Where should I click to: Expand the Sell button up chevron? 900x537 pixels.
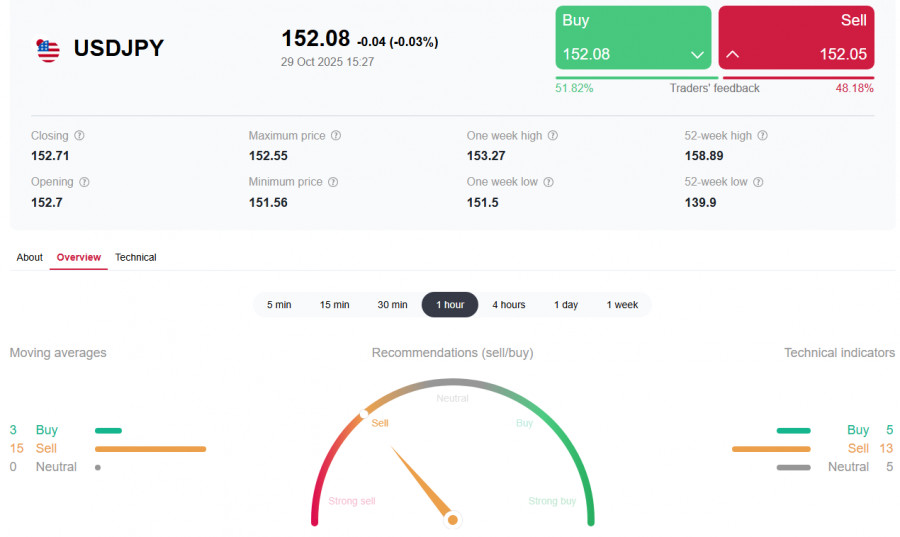(732, 55)
